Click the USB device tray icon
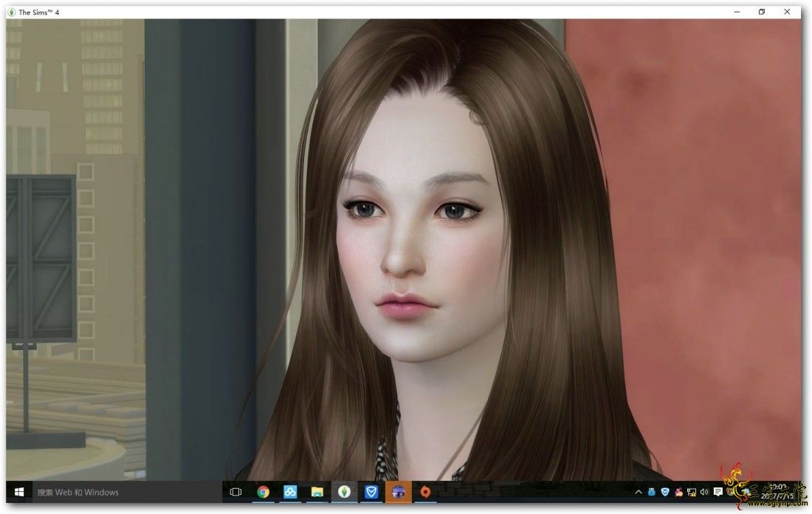This screenshot has width=812, height=514. coord(652,492)
